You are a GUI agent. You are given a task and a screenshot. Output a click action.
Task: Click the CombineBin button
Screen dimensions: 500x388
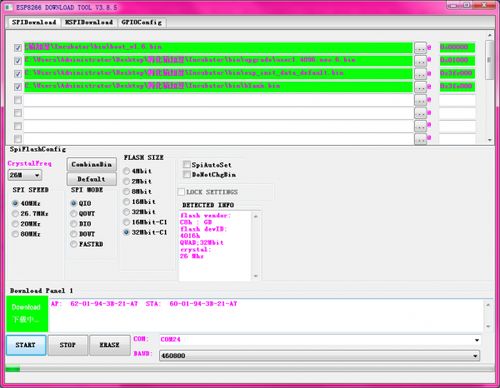[92, 164]
